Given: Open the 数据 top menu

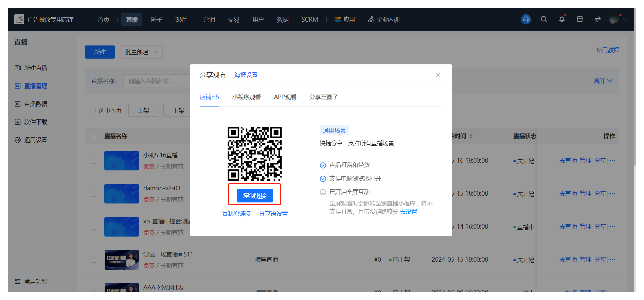Looking at the screenshot, I should point(283,19).
